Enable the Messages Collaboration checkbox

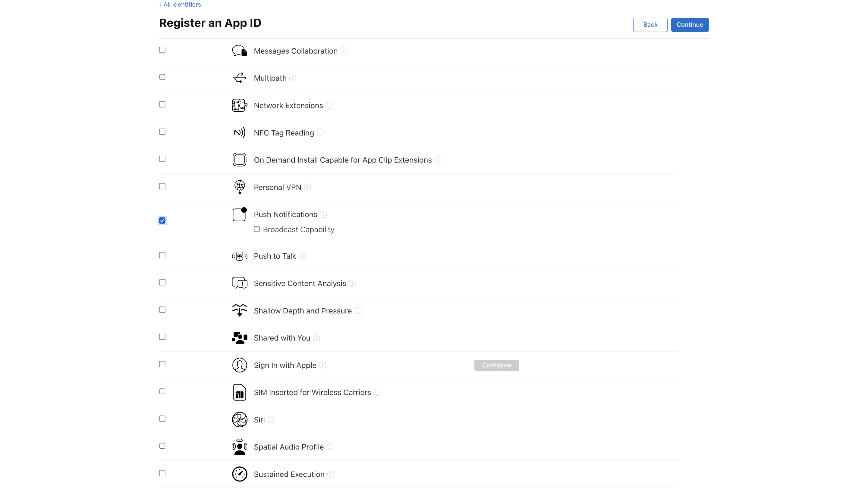(x=162, y=50)
